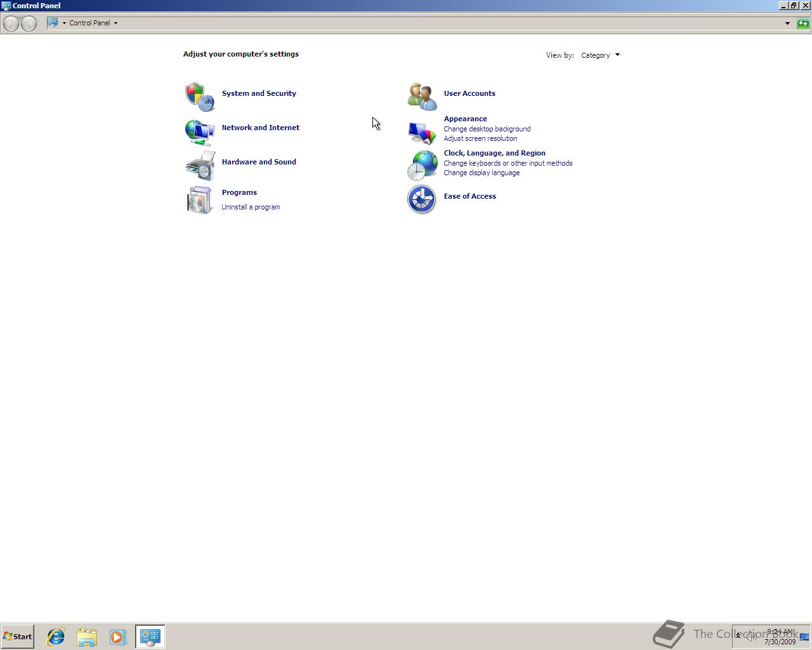Open System and Security via its shield icon
Image resolution: width=812 pixels, height=650 pixels.
[x=199, y=96]
